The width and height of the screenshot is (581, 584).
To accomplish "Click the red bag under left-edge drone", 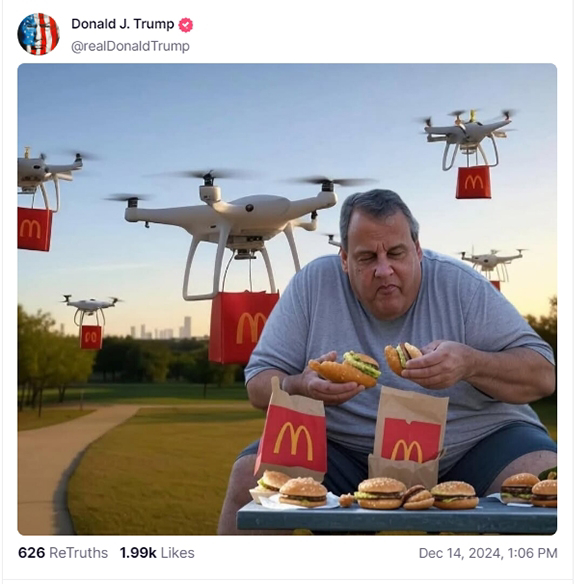I will pyautogui.click(x=34, y=229).
